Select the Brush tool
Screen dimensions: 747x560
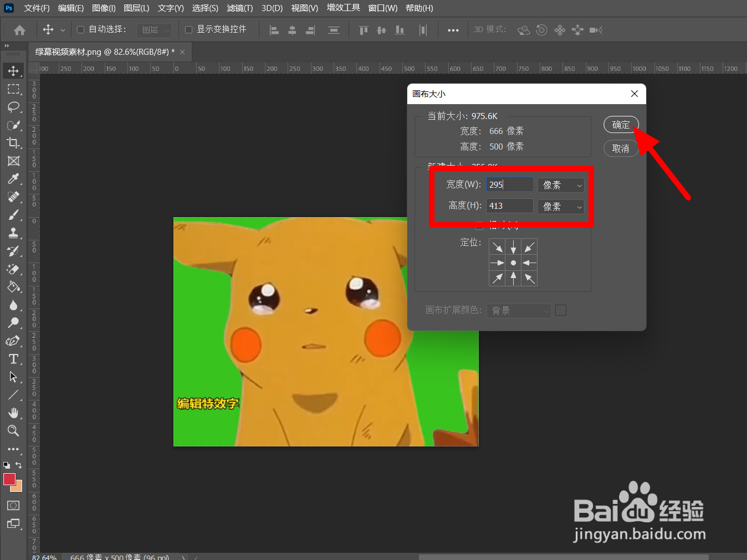(13, 215)
